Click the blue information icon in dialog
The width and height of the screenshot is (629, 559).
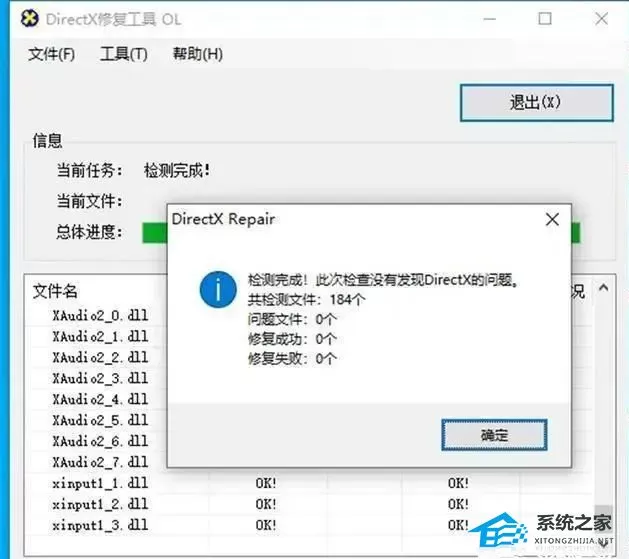(218, 290)
